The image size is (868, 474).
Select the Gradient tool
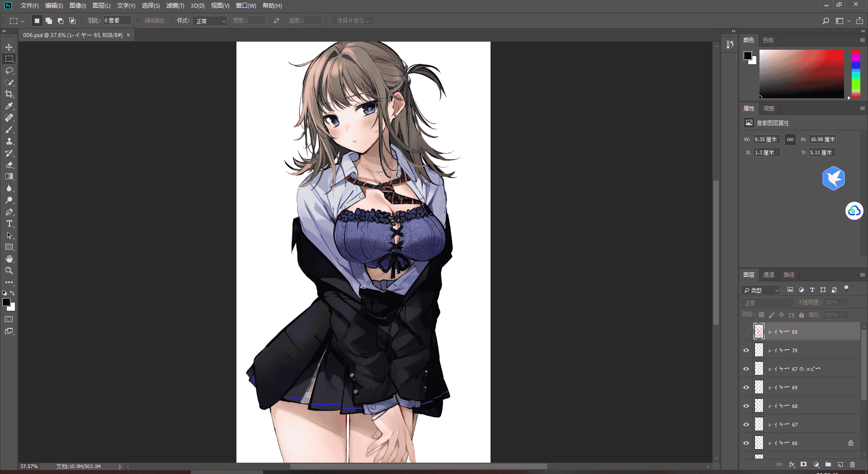pos(9,176)
